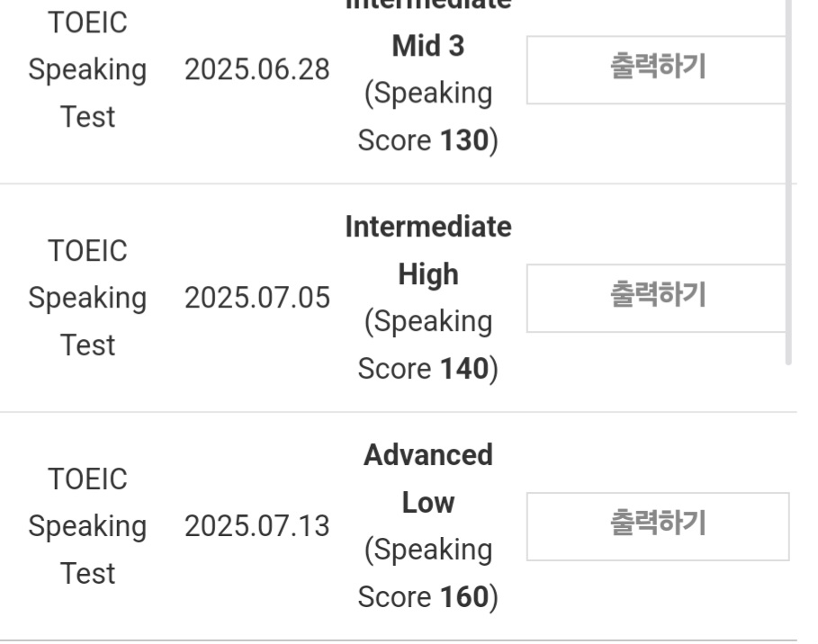This screenshot has height=644, width=818.
Task: Click TOEIC Speaking Test label in 2025.07.05 row
Action: 87,298
